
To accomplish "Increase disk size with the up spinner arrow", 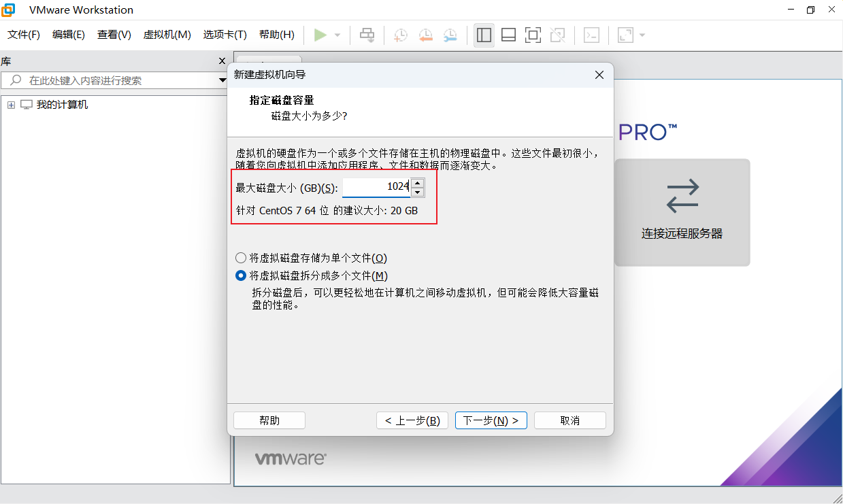I will click(x=418, y=182).
